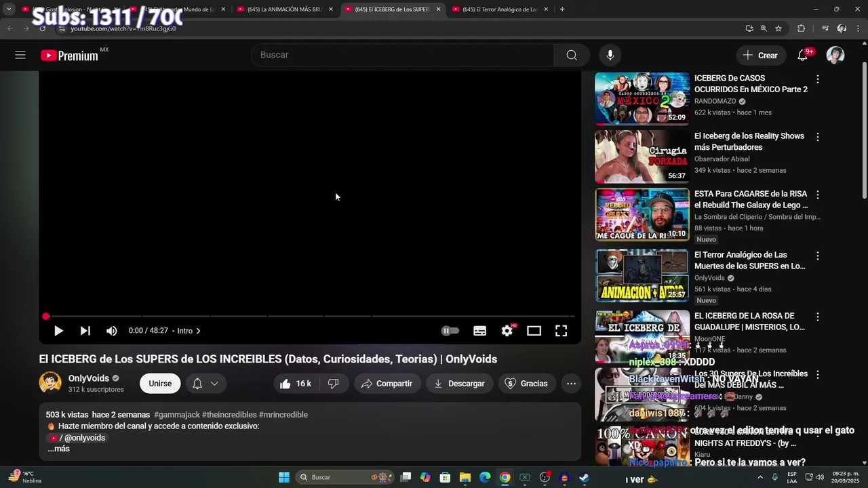The image size is (868, 488).
Task: Seek on the video progress bar
Action: point(310,317)
